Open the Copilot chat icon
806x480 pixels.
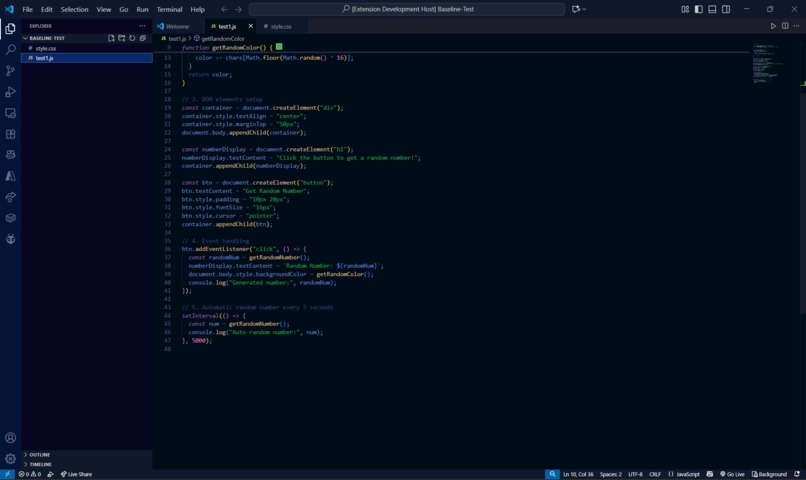[x=576, y=9]
